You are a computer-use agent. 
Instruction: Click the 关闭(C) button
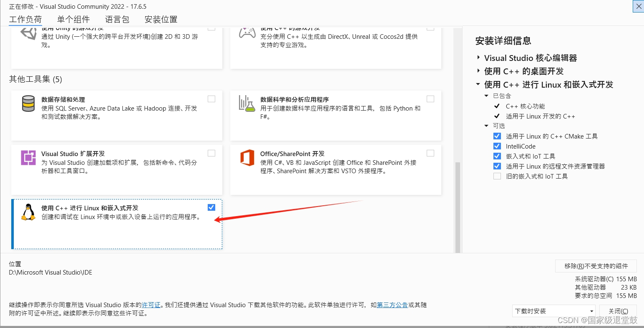[x=618, y=311]
